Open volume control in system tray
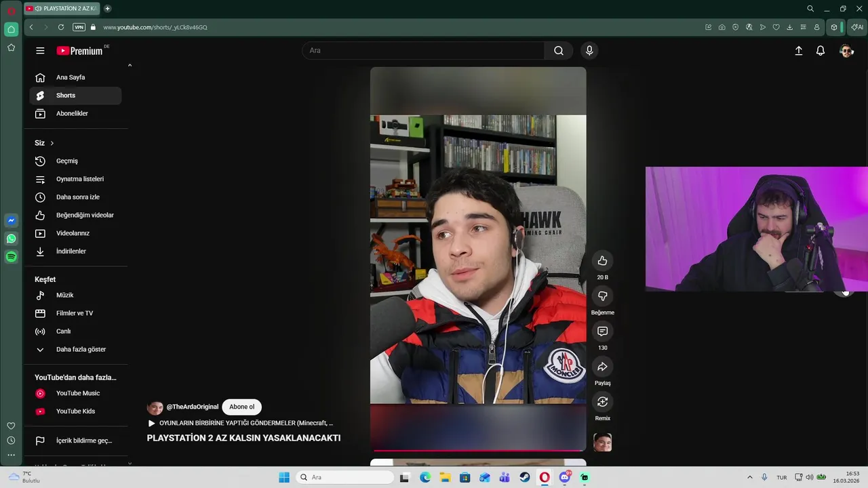 click(x=809, y=477)
